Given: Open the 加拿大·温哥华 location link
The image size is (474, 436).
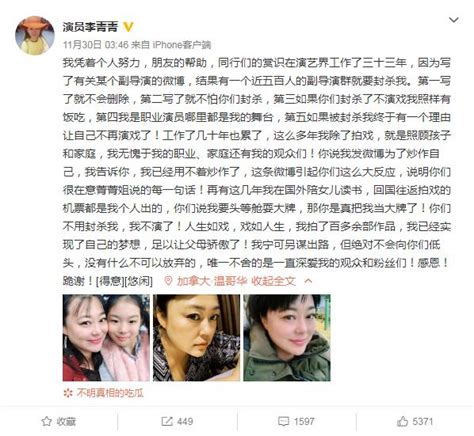Looking at the screenshot, I should point(212,281).
